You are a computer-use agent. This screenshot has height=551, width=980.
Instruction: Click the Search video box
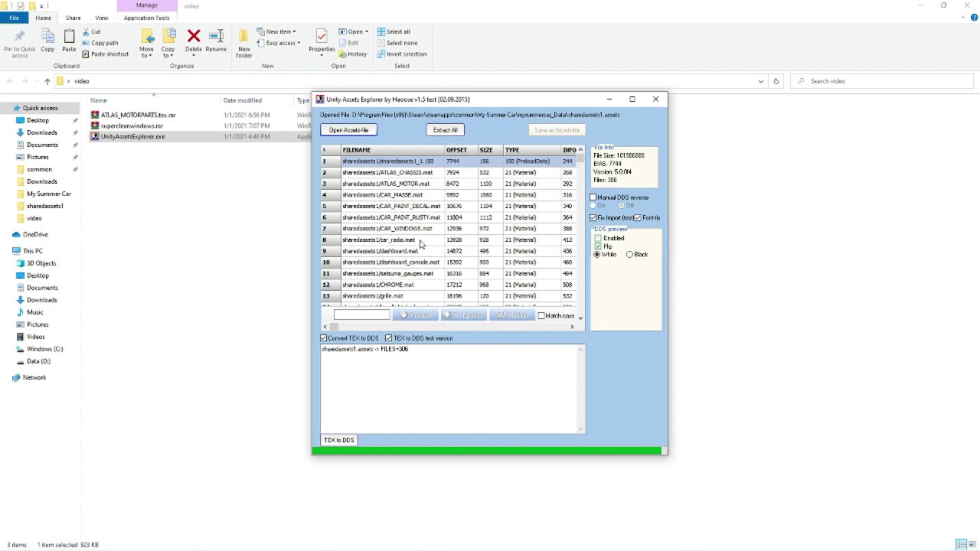[x=880, y=81]
